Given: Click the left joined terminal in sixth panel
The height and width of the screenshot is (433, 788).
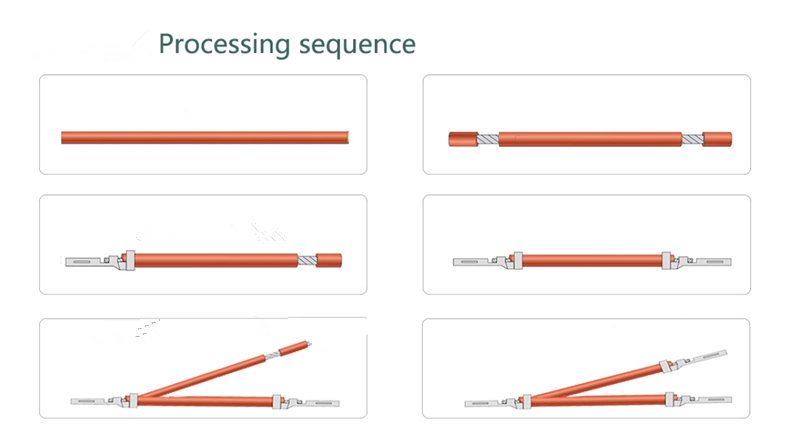Looking at the screenshot, I should coord(498,402).
